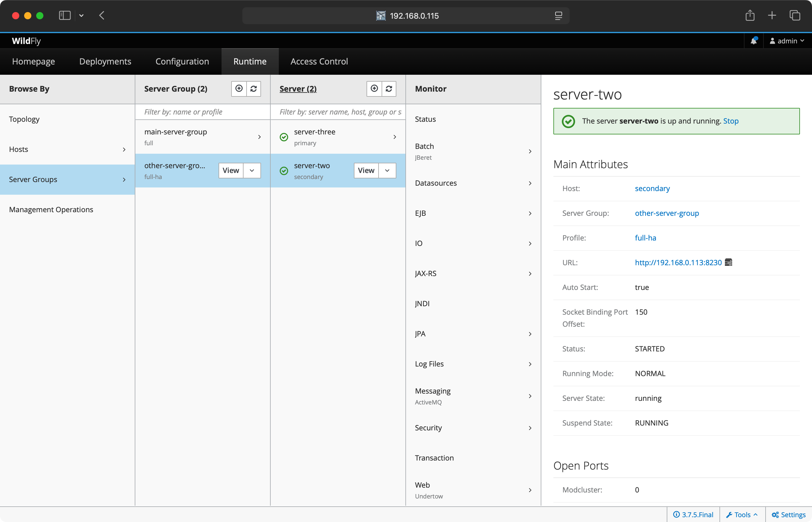This screenshot has height=522, width=812.
Task: Open Management Operations
Action: coord(68,210)
